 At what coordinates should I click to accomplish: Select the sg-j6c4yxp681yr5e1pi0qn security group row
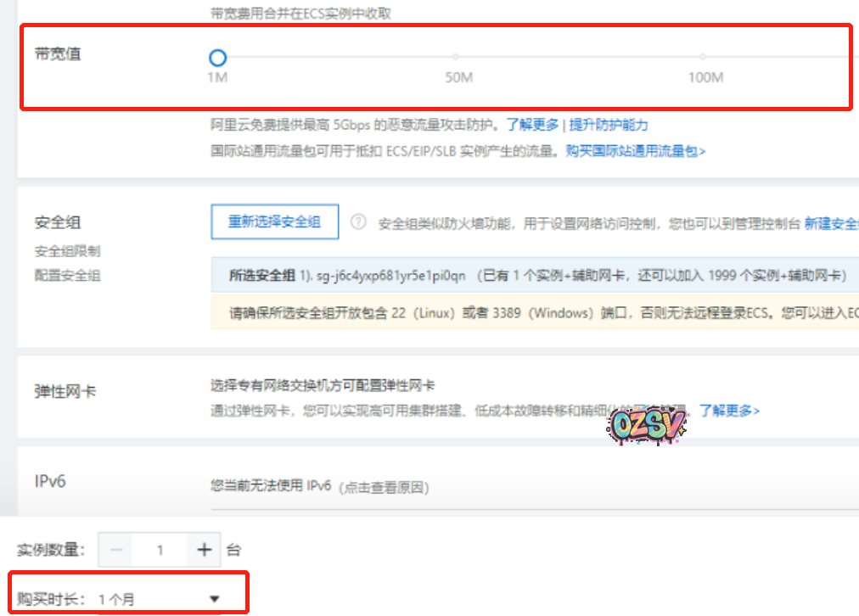[x=535, y=276]
